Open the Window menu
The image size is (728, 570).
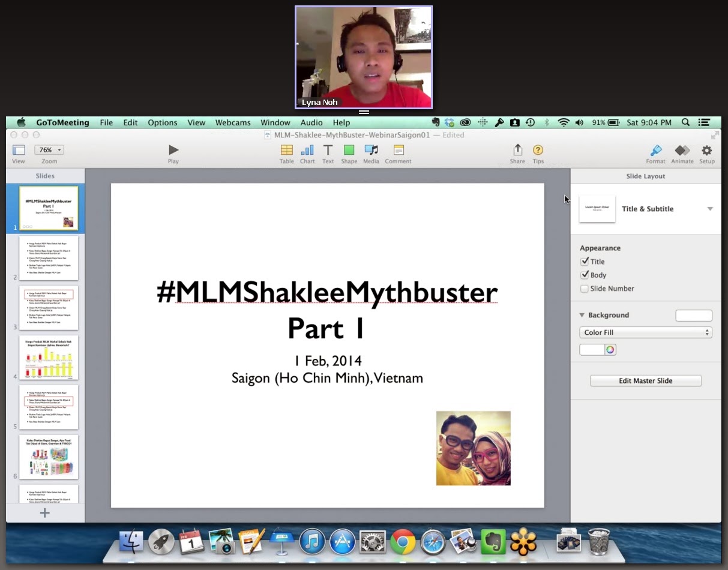275,122
